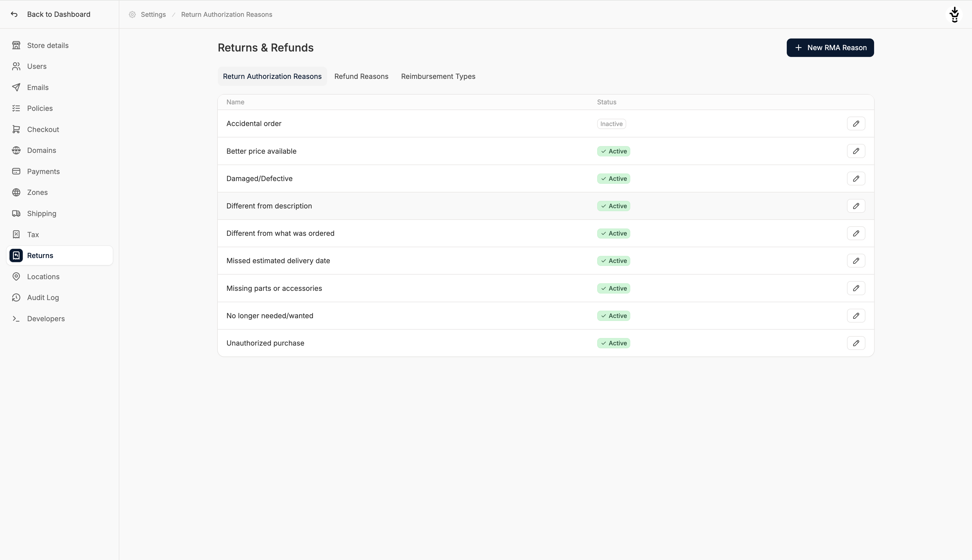Screen dimensions: 972x560
Task: Click pencil icon for Damaged/Defective
Action: click(855, 178)
